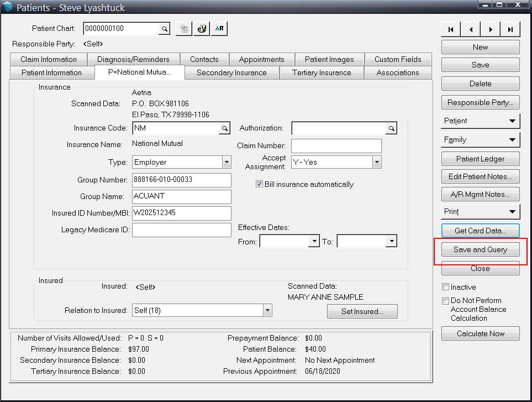Click the Prepayment Balance value $0.00
Image resolution: width=532 pixels, height=402 pixels.
[x=313, y=338]
